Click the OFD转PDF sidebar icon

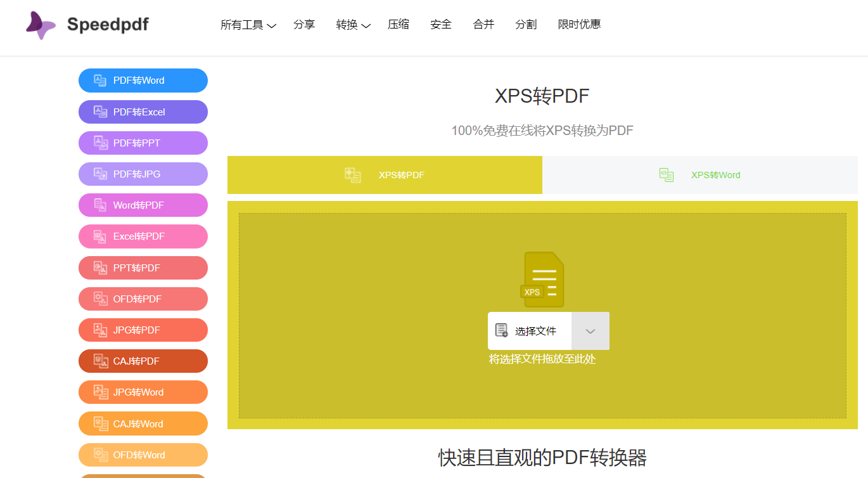tap(100, 299)
